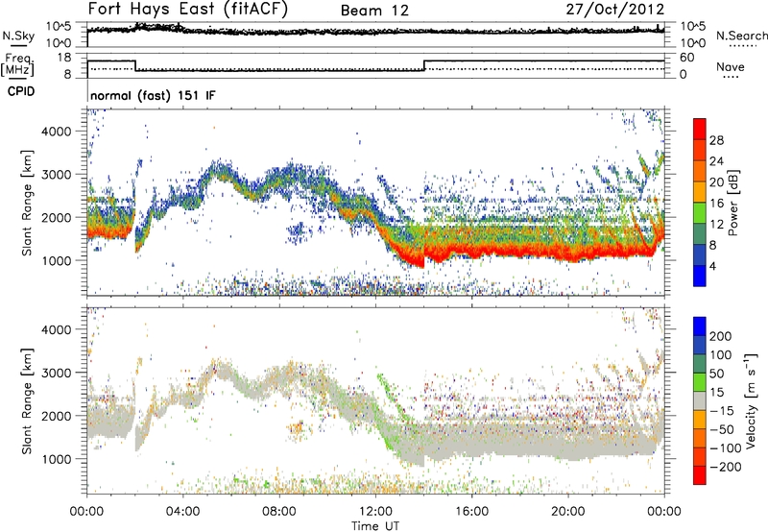Click the '20:00' time tick label
This screenshot has height=532, width=768.
coord(568,512)
